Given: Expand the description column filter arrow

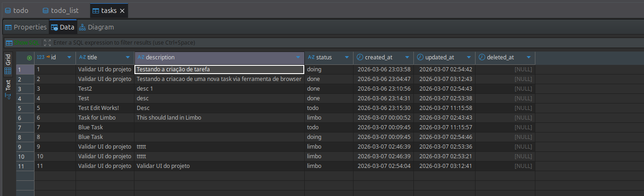Looking at the screenshot, I should point(298,58).
